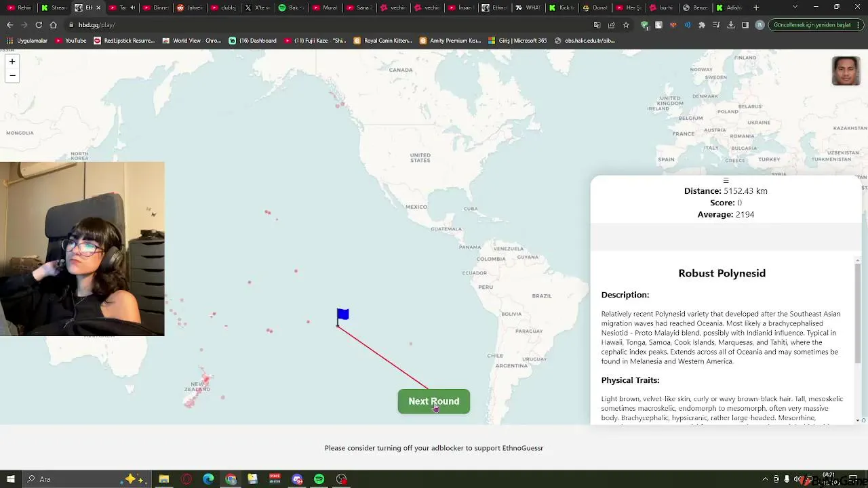The width and height of the screenshot is (868, 488).
Task: Click the Physical Traits: heading
Action: (630, 380)
